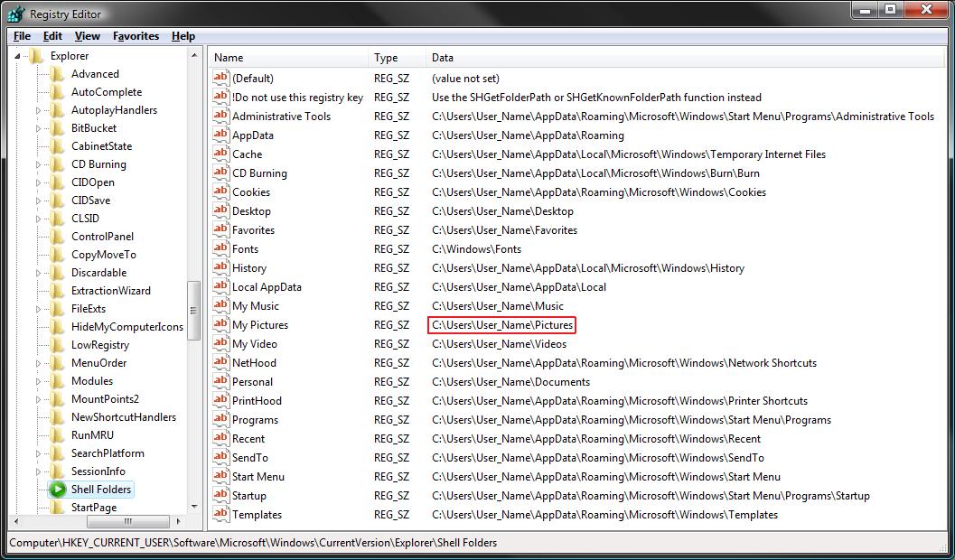Sort values by the Type column header

(x=398, y=58)
